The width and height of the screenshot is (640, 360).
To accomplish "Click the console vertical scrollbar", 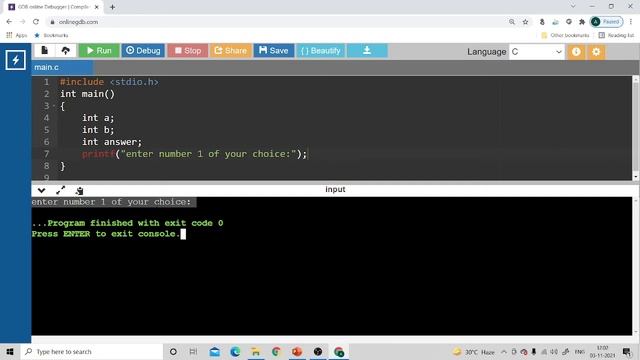I will tap(636, 266).
